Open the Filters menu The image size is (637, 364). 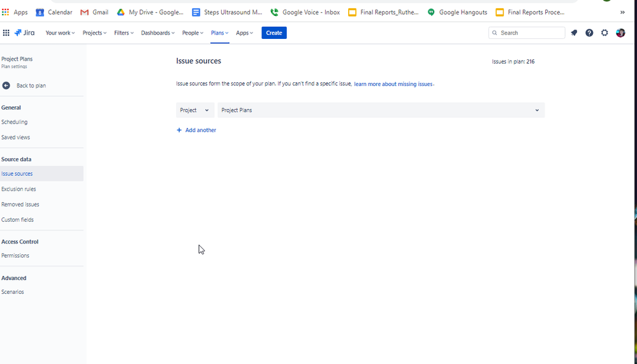[124, 33]
